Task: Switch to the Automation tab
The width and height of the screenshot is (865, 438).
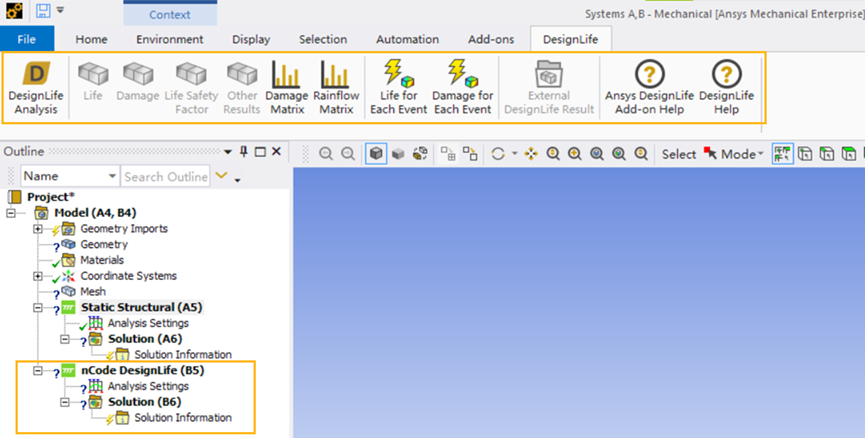Action: tap(408, 39)
